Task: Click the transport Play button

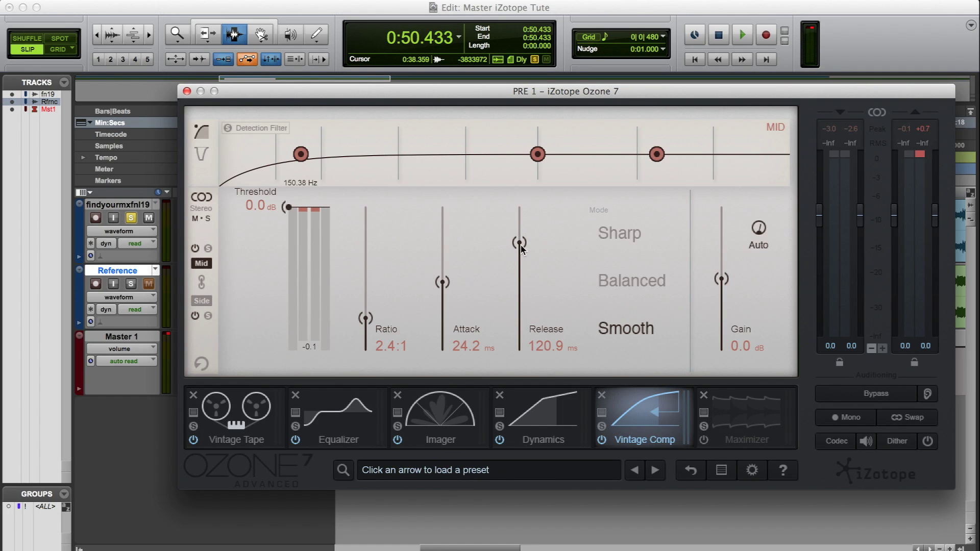Action: 743,35
